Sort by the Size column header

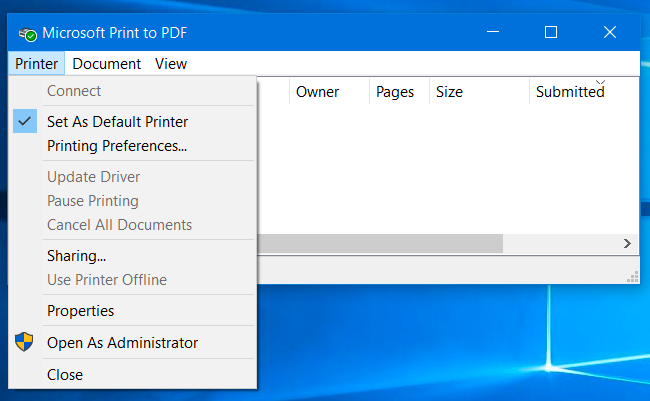tap(450, 92)
